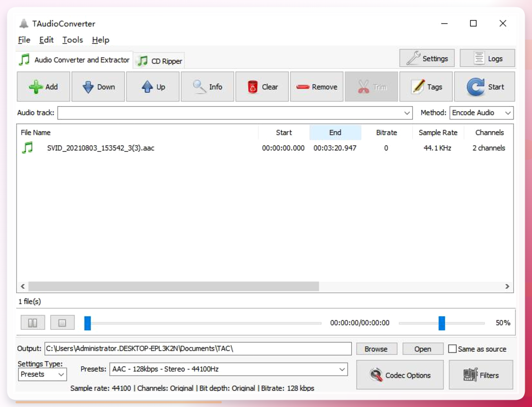This screenshot has height=407, width=532.
Task: Select the Audio Converter and Extractor tab
Action: pyautogui.click(x=75, y=60)
